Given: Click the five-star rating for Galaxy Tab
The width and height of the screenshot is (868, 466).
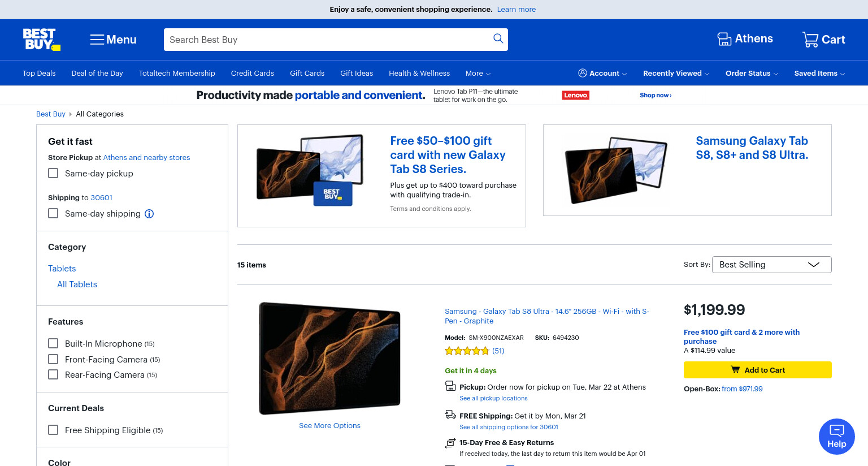Looking at the screenshot, I should (467, 351).
